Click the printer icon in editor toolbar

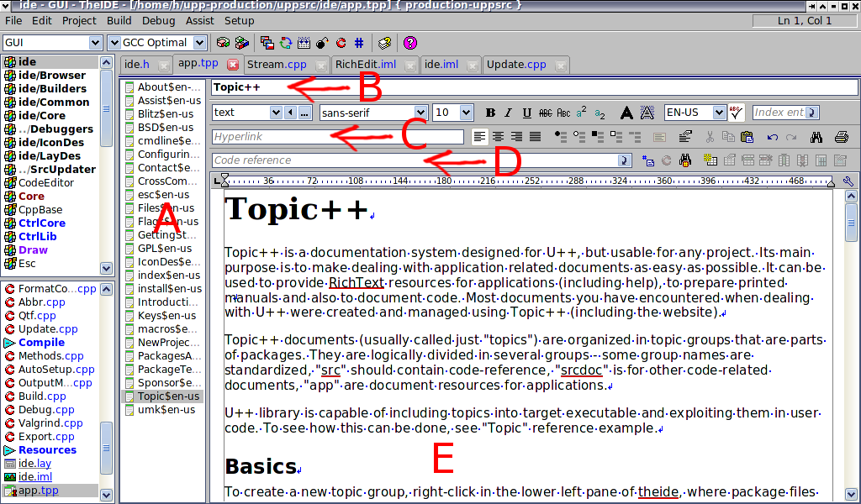click(x=841, y=137)
